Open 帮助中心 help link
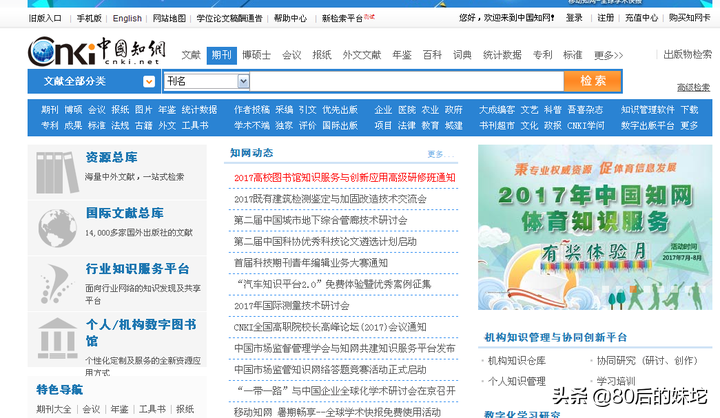 click(291, 18)
